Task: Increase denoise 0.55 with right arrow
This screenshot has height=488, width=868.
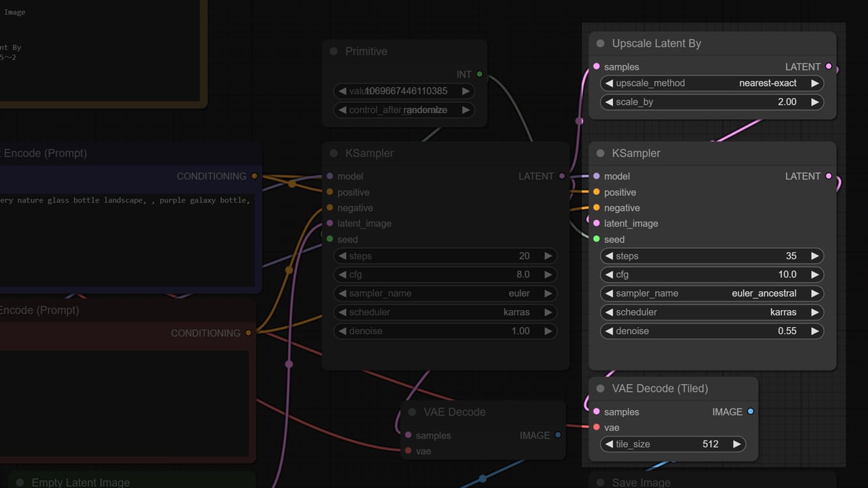Action: tap(815, 331)
